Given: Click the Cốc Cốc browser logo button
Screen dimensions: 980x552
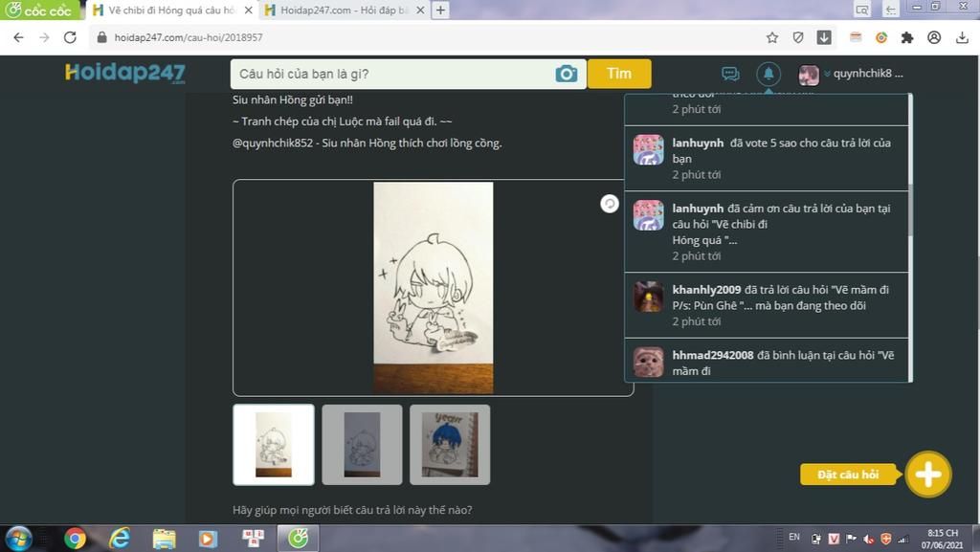Looking at the screenshot, I should click(39, 10).
